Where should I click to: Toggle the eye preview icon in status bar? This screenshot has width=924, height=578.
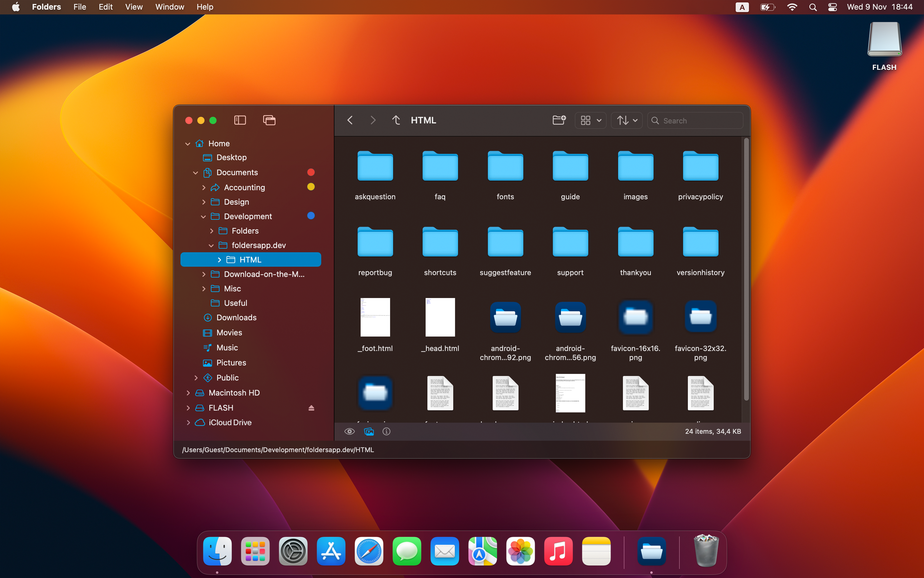coord(349,432)
